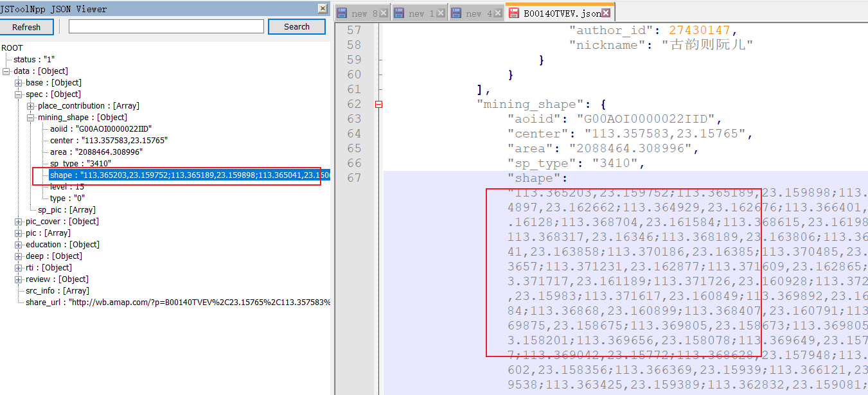Expand the rti object node
The image size is (868, 395).
[19, 268]
